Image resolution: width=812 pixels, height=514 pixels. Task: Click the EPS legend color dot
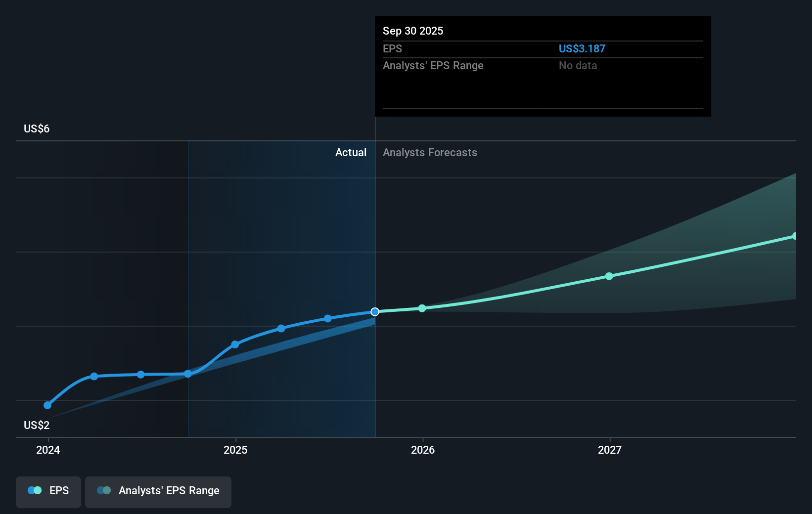pyautogui.click(x=34, y=490)
